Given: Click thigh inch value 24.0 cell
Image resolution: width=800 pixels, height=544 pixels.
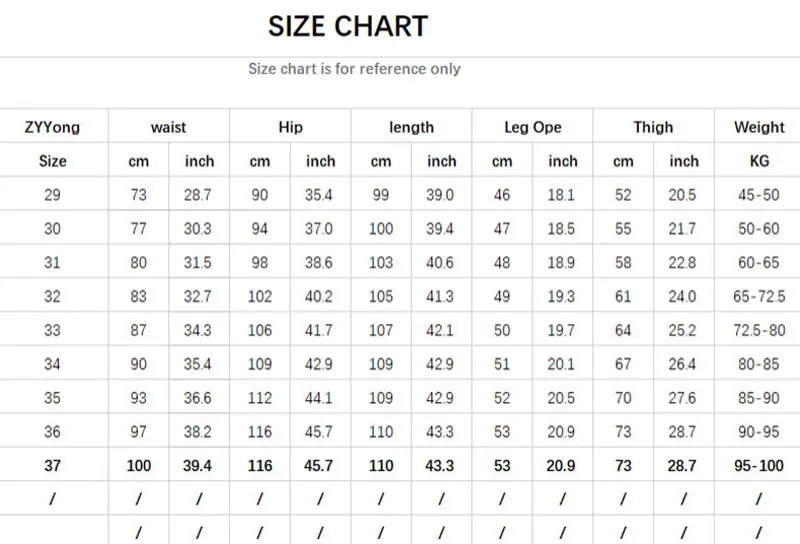Looking at the screenshot, I should tap(682, 296).
